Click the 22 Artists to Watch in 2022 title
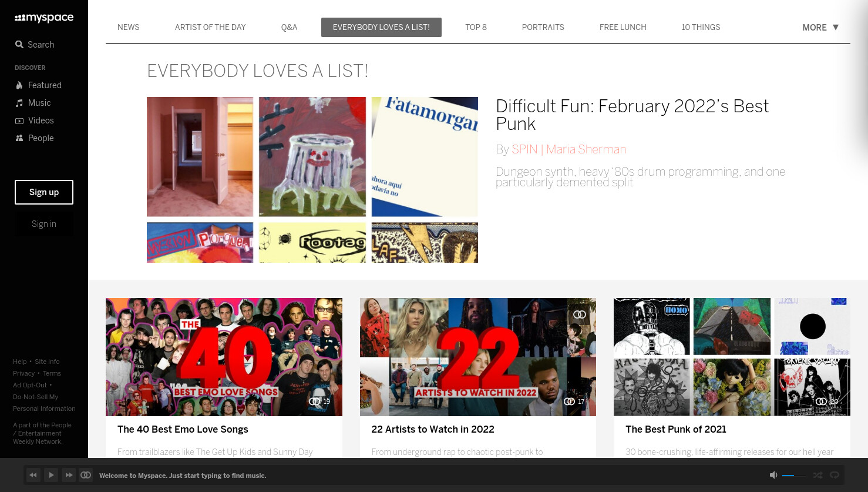The image size is (868, 492). pyautogui.click(x=433, y=429)
